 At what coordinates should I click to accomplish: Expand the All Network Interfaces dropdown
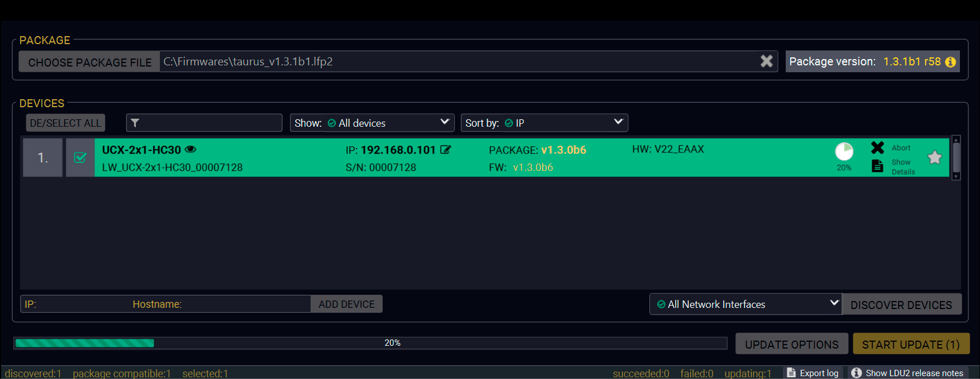pyautogui.click(x=746, y=304)
